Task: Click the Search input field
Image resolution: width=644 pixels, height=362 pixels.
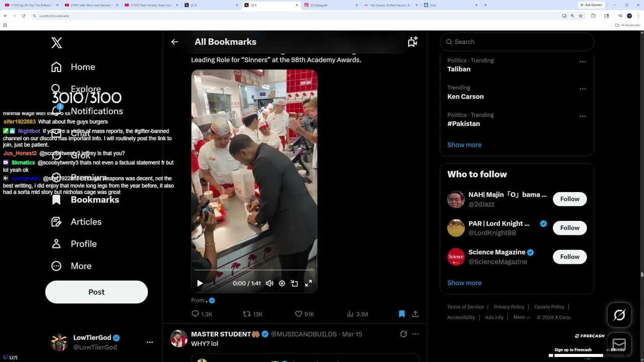Action: [517, 42]
